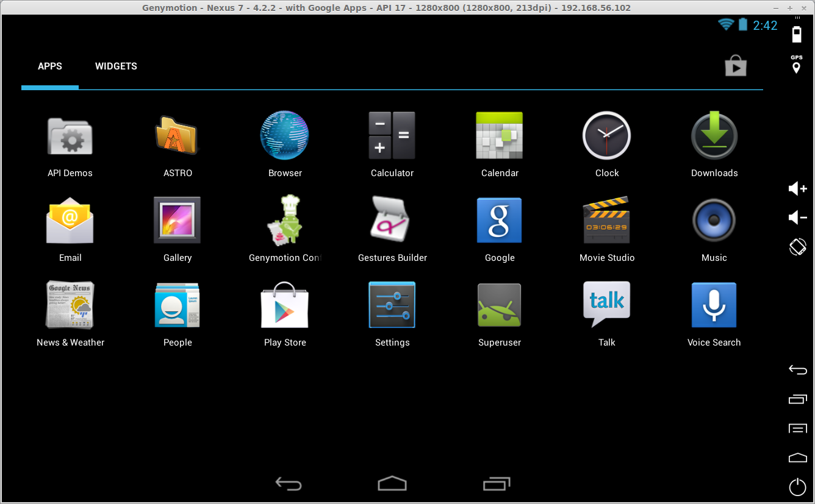815x504 pixels.
Task: Launch the Superuser app
Action: (500, 305)
